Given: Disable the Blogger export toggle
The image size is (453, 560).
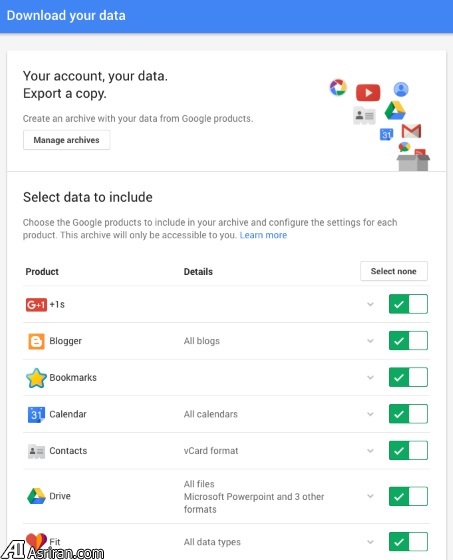Looking at the screenshot, I should coord(408,341).
